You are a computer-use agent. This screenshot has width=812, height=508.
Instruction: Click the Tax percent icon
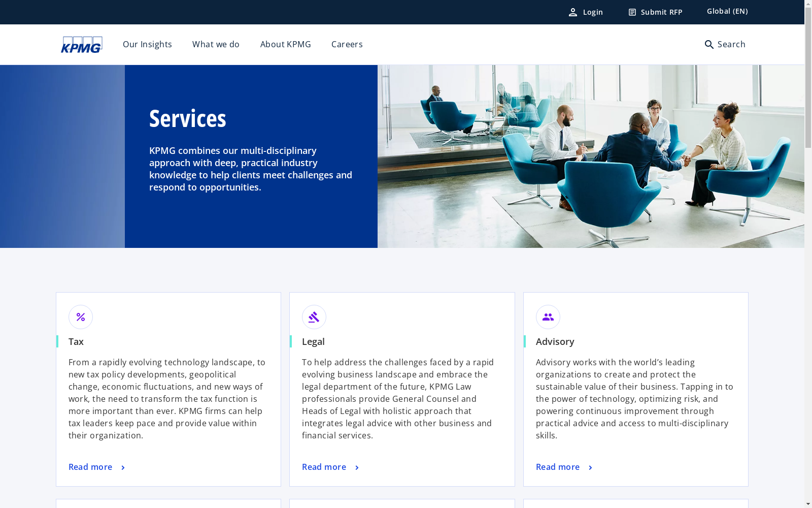pos(81,317)
